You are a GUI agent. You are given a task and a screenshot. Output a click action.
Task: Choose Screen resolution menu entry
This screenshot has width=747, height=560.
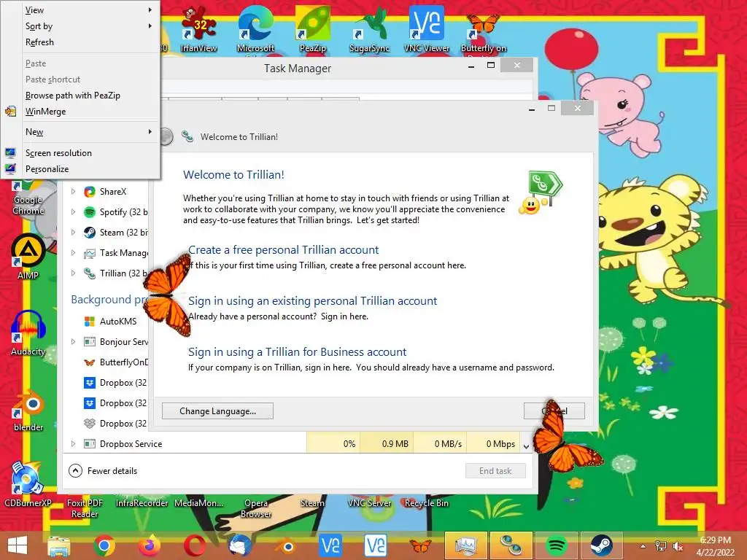coord(80,153)
